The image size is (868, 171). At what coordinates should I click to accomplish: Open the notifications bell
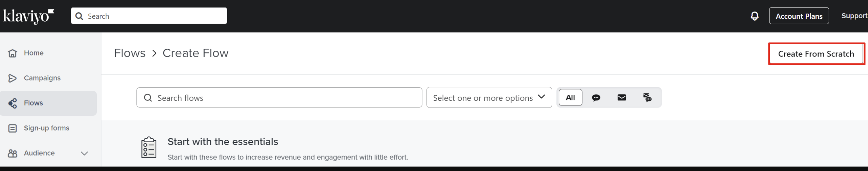tap(754, 16)
